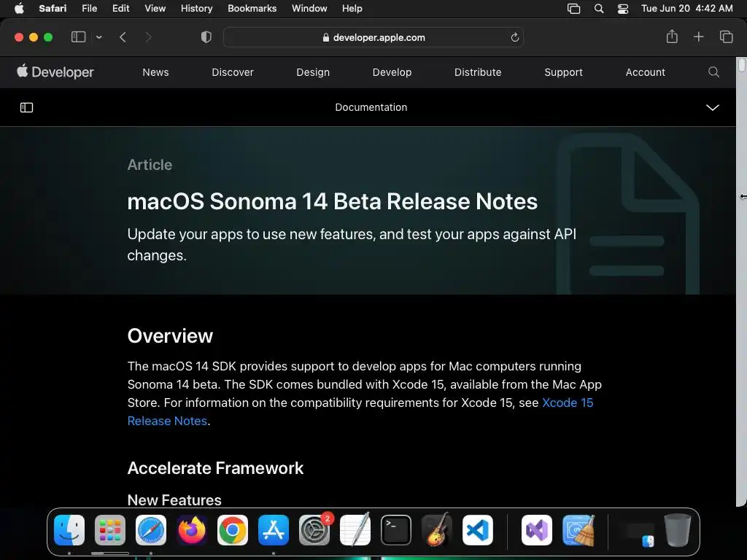Image resolution: width=747 pixels, height=560 pixels.
Task: Open the Support section
Action: coord(564,72)
